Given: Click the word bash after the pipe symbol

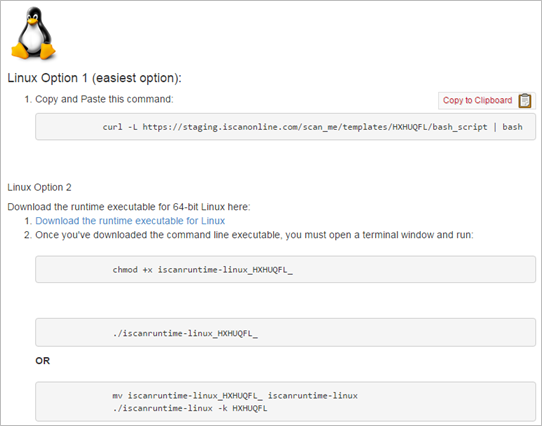Looking at the screenshot, I should (512, 127).
